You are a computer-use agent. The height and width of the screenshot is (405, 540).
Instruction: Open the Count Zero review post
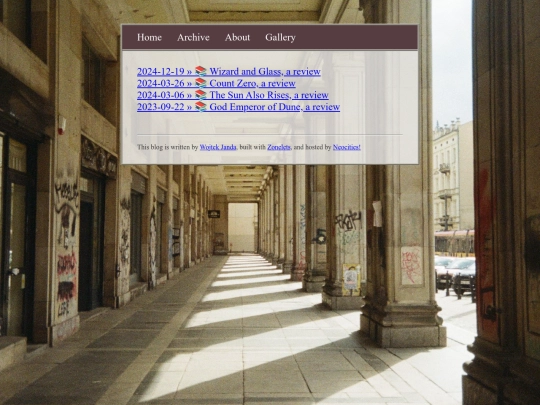tap(216, 83)
